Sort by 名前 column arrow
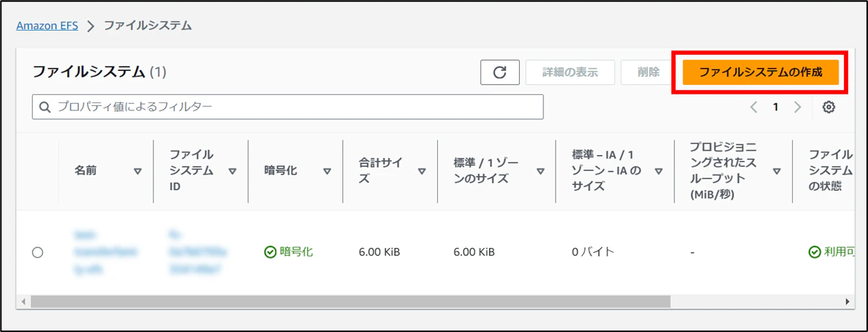 (x=137, y=172)
